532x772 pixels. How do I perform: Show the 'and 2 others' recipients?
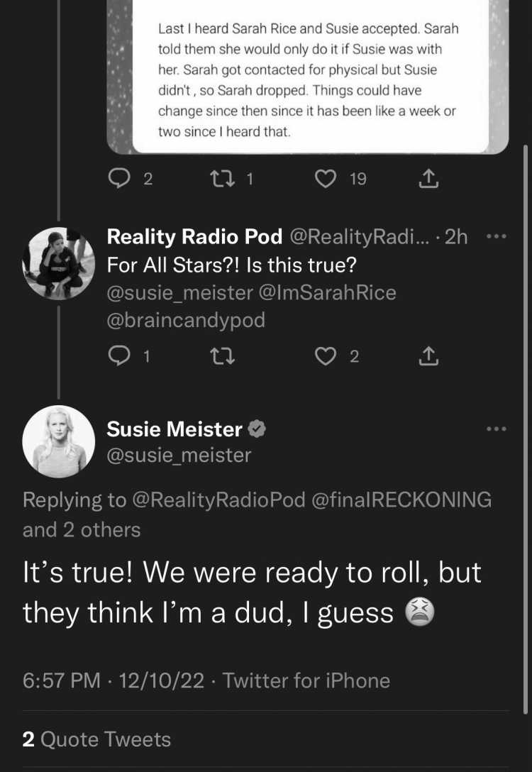click(82, 530)
